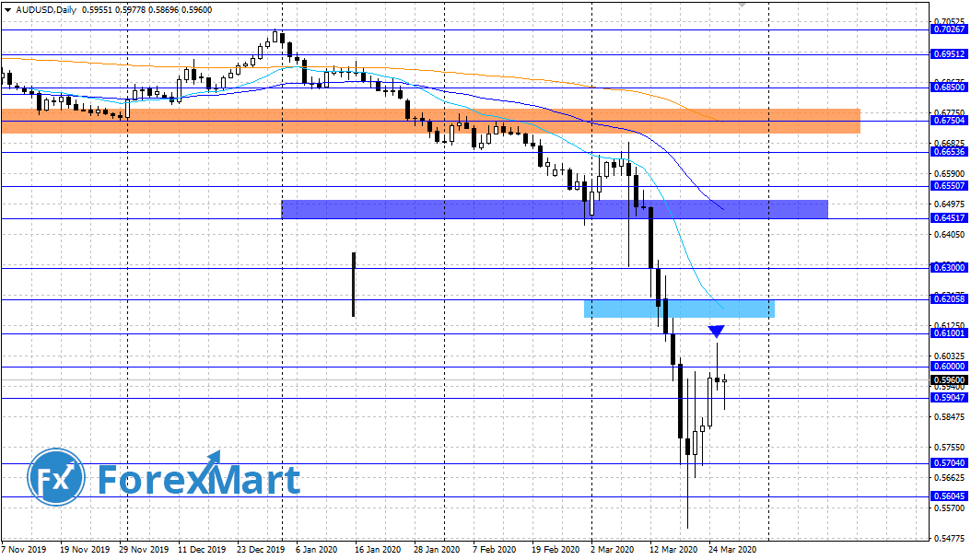Viewport: 971px width, 560px height.
Task: Click the 0.56625 price axis value
Action: [x=949, y=478]
